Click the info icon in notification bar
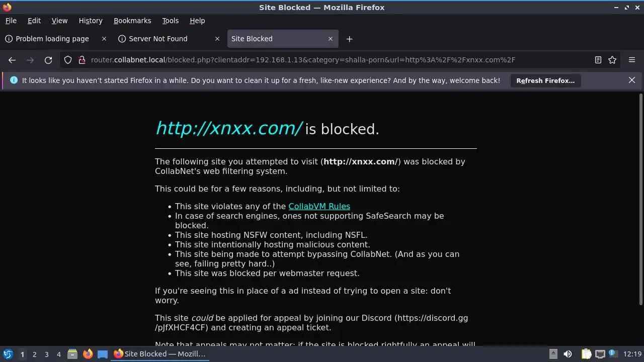 coord(14,80)
